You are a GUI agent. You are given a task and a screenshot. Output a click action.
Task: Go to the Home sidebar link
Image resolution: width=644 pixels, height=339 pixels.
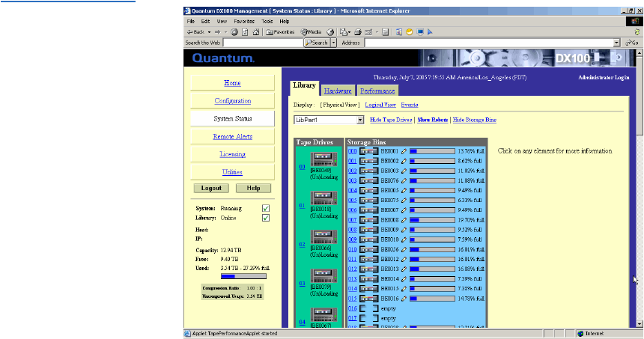[232, 83]
